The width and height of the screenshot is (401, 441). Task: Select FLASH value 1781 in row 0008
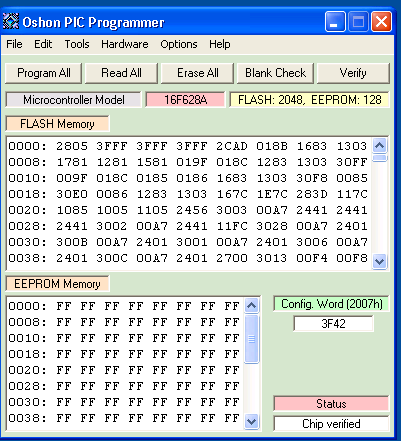72,162
